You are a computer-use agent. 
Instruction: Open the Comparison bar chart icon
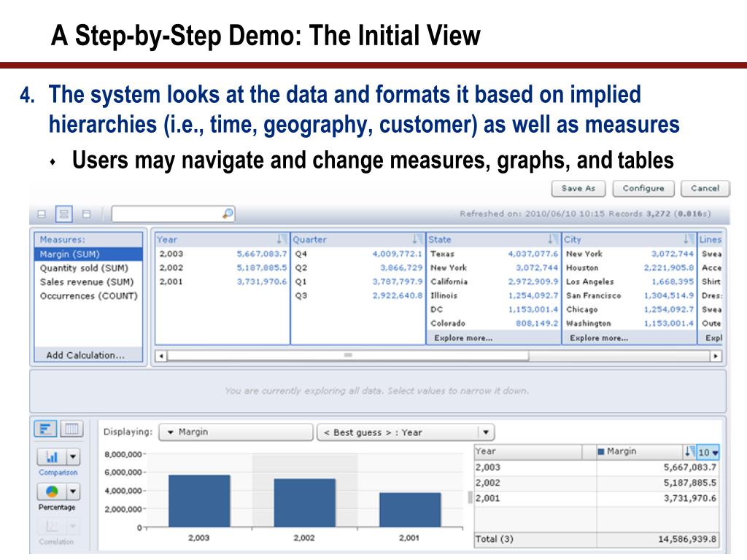52,456
